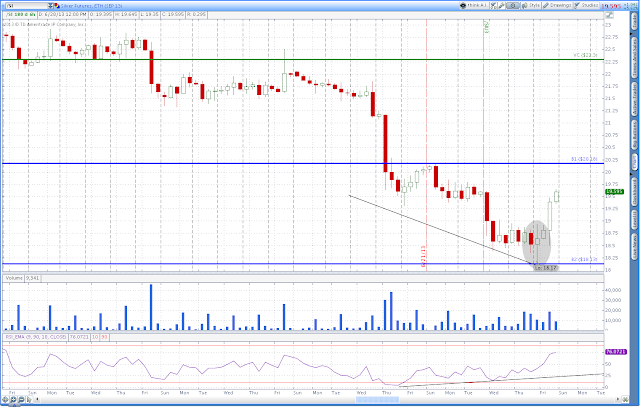The image size is (640, 407).
Task: Switch to the Live News sidebar tab
Action: (635, 247)
